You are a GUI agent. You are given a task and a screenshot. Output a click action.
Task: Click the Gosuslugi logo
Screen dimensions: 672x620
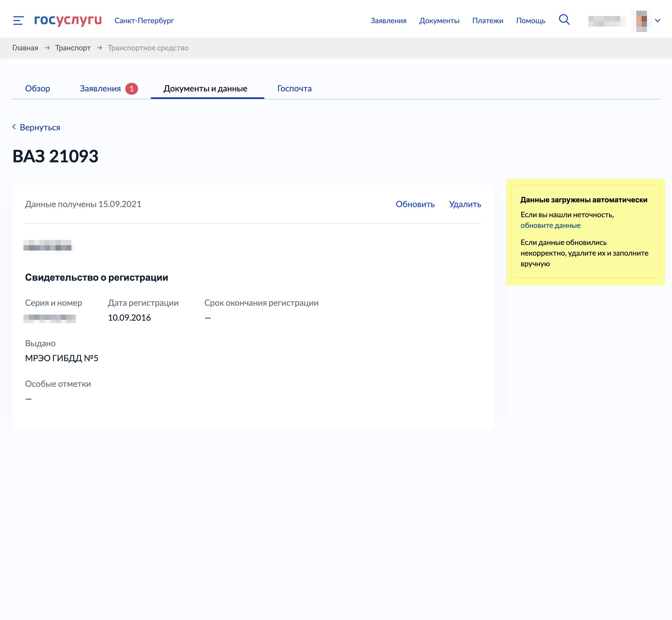click(x=68, y=20)
